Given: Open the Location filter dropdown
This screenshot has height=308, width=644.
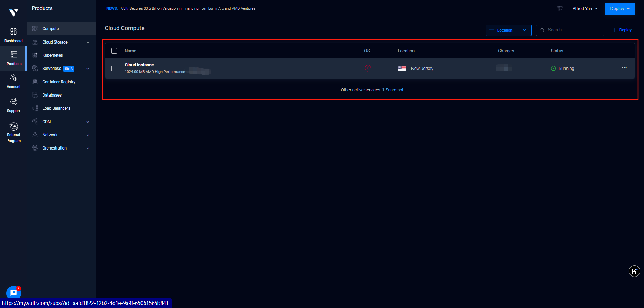Looking at the screenshot, I should [508, 30].
